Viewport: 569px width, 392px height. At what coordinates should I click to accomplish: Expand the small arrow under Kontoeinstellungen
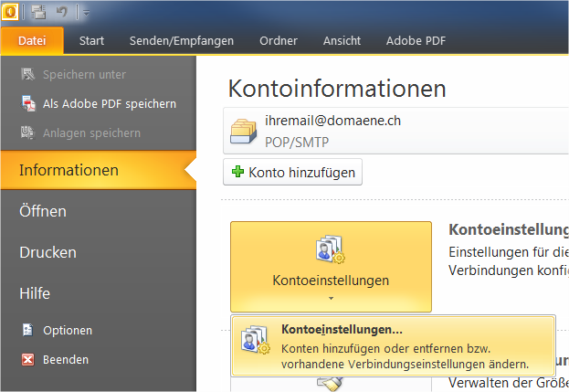[331, 299]
